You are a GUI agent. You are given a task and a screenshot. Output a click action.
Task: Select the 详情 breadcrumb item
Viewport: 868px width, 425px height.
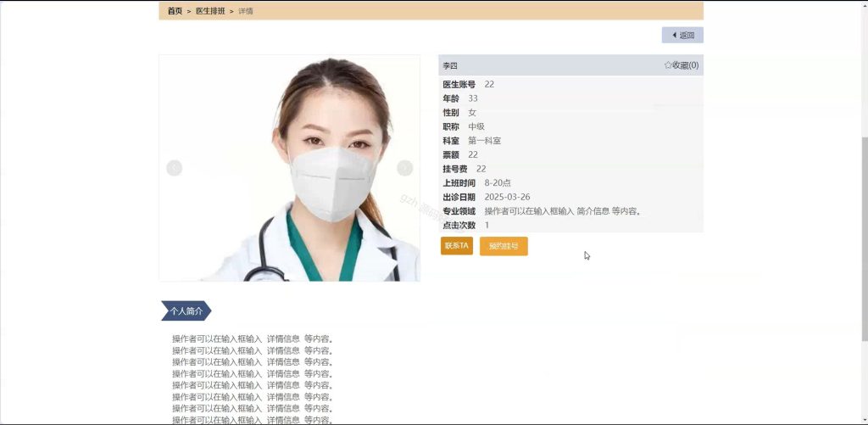[246, 10]
